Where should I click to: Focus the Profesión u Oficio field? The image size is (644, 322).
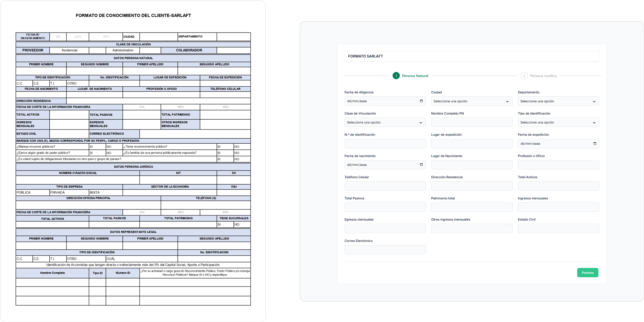[558, 165]
